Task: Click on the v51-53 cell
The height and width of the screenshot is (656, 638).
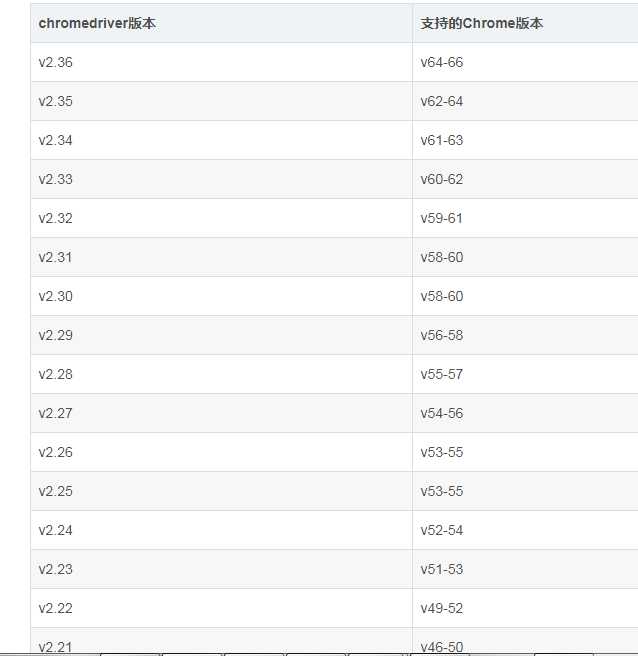Action: (525, 569)
